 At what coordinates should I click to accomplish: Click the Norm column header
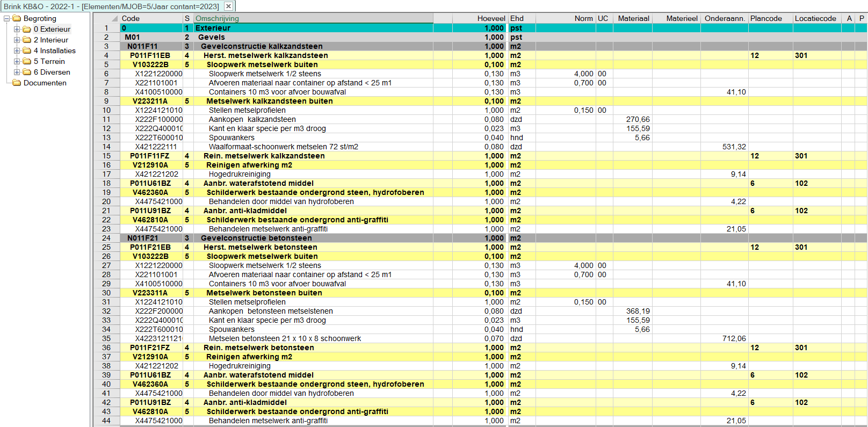(565, 18)
